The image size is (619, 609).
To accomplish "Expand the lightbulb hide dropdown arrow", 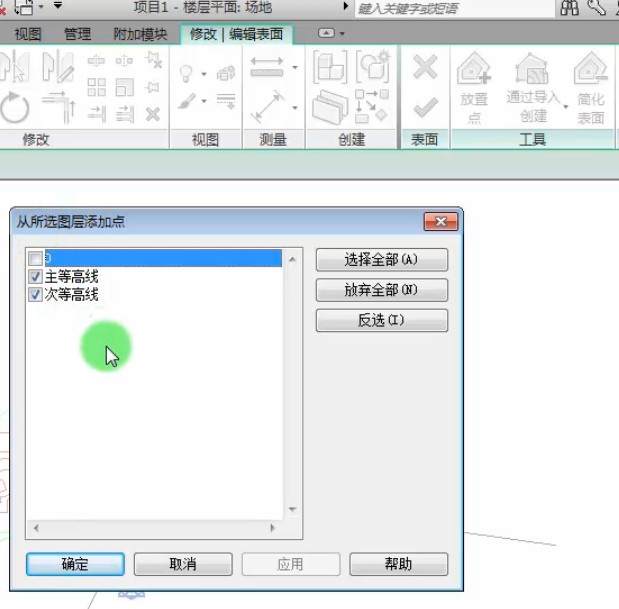I will click(x=204, y=74).
